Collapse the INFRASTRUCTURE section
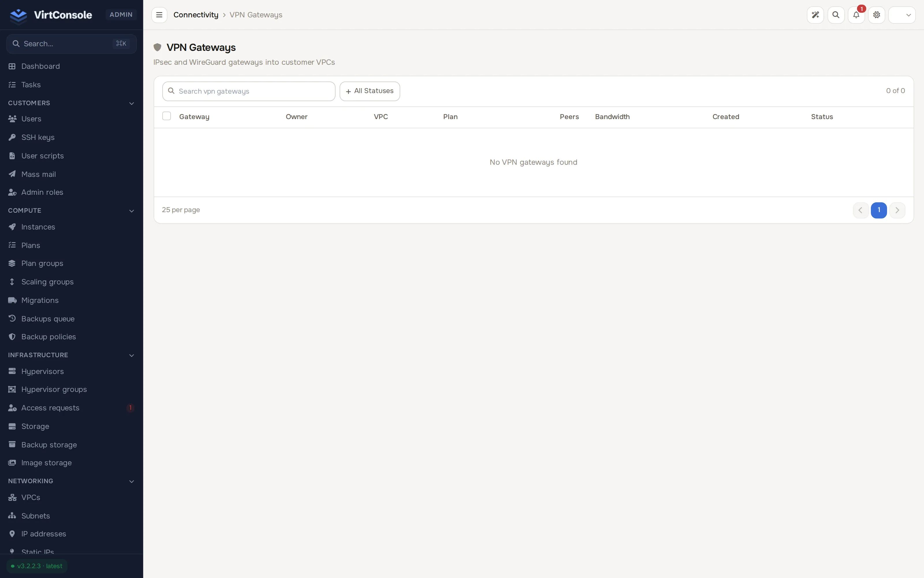924x578 pixels. [x=131, y=355]
